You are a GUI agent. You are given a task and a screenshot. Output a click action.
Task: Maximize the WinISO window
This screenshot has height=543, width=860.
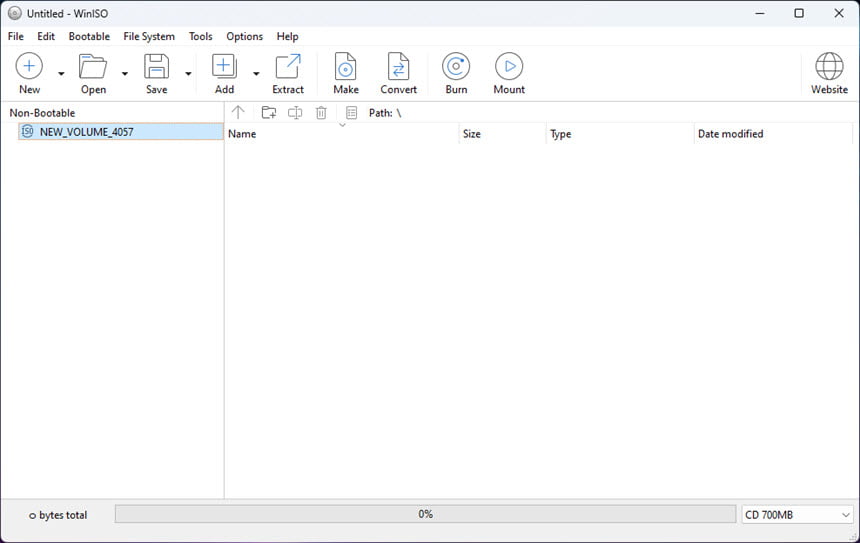pyautogui.click(x=799, y=13)
